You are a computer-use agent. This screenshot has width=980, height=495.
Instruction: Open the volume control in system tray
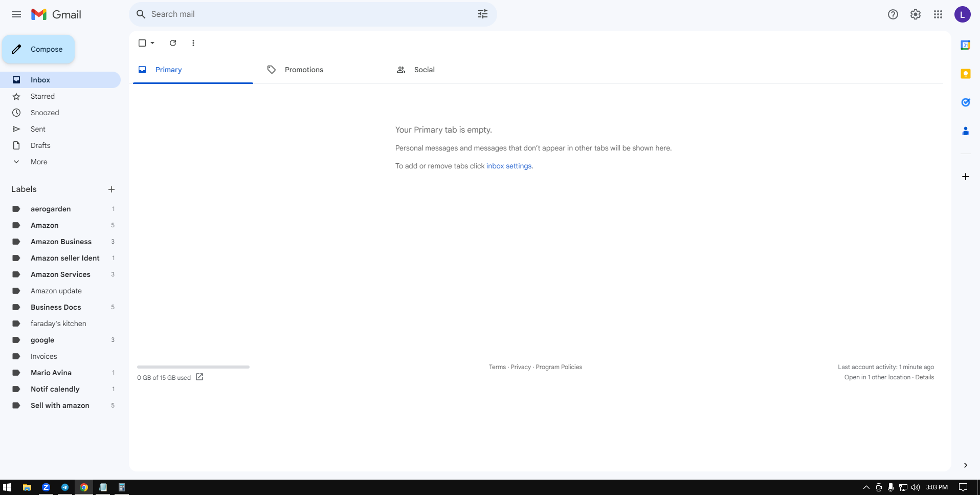click(x=916, y=487)
